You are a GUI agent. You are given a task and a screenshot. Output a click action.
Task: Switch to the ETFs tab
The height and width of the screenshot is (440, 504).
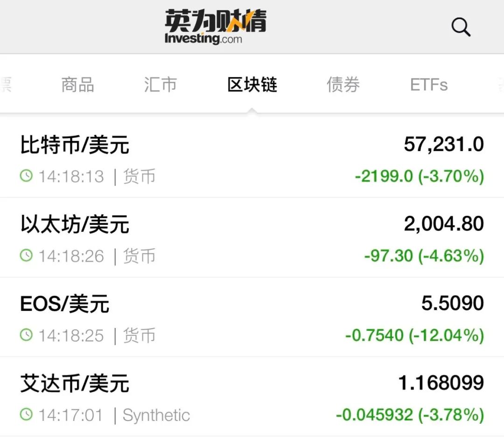tap(428, 85)
